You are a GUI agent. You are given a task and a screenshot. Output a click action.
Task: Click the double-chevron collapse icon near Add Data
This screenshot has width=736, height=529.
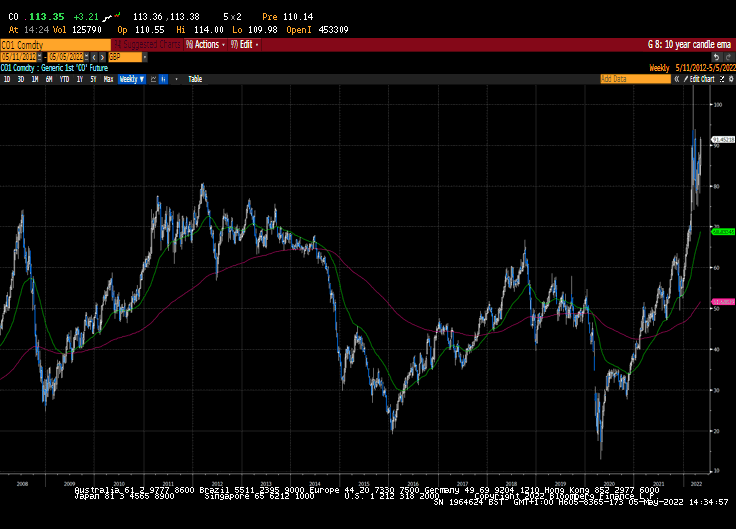(x=677, y=79)
